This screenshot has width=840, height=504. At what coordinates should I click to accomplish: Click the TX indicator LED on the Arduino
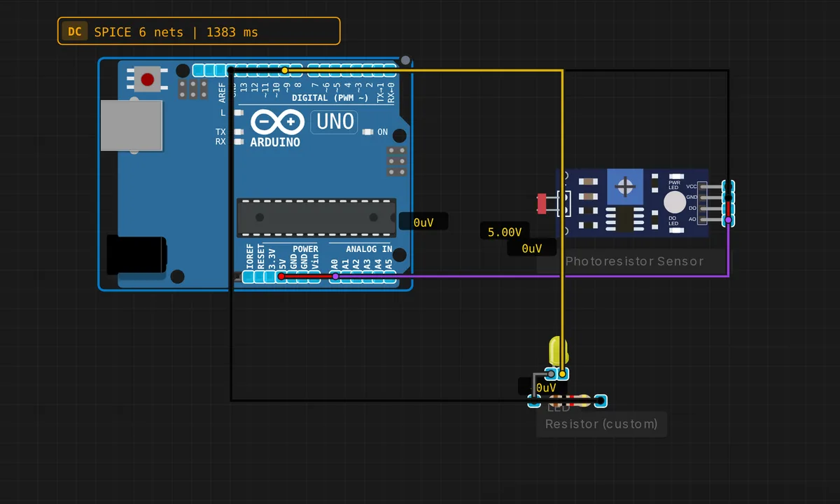[x=238, y=132]
